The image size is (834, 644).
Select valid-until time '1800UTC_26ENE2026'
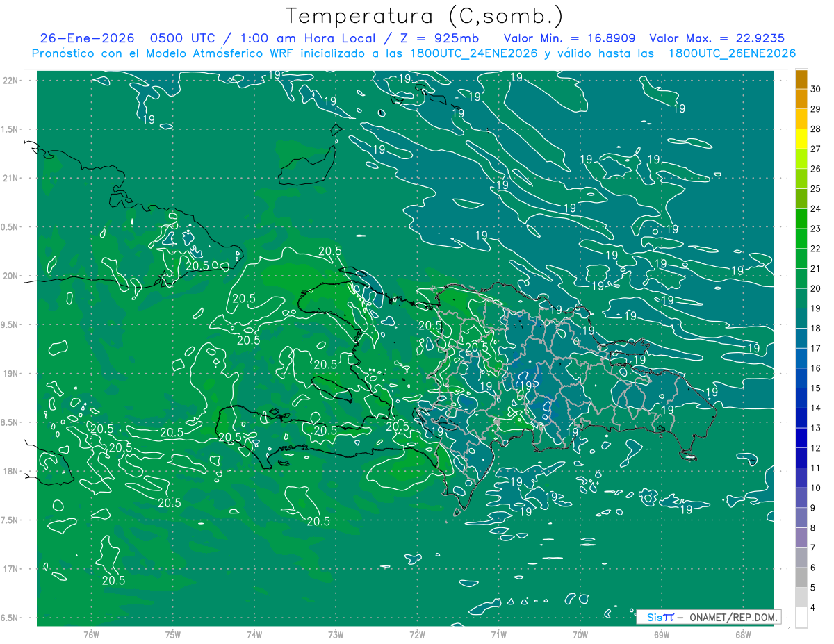coord(732,53)
